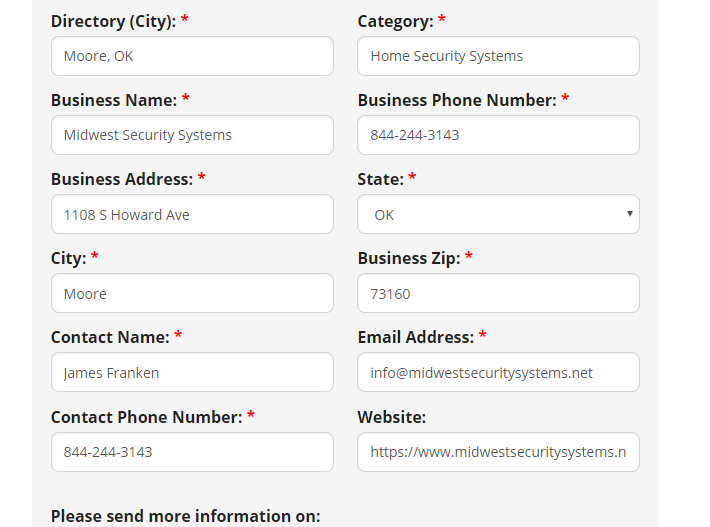
Task: Click the Contact Name text field
Action: [x=192, y=372]
